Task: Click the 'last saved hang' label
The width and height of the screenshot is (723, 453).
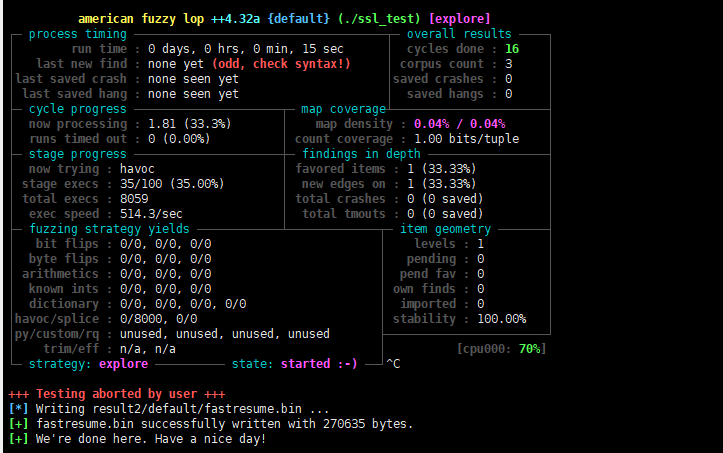Action: pyautogui.click(x=75, y=94)
